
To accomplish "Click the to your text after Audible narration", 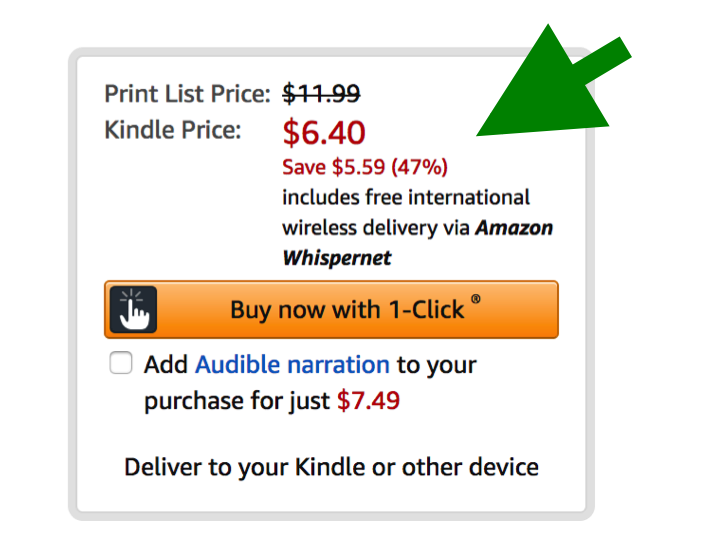I will [x=437, y=366].
